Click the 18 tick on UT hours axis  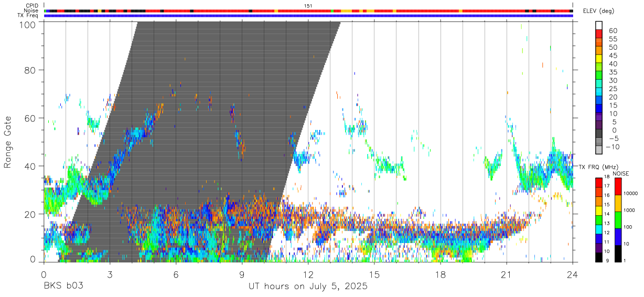click(441, 274)
